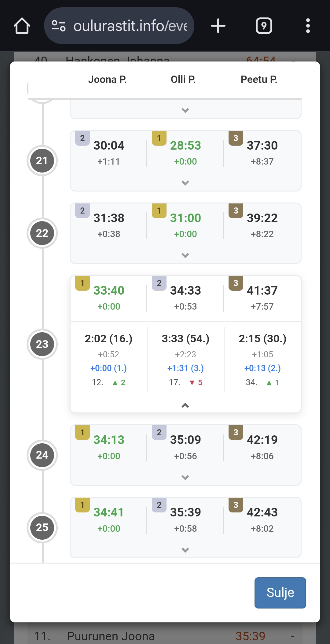Click control 21 circle marker
330x644 pixels.
[x=42, y=161]
